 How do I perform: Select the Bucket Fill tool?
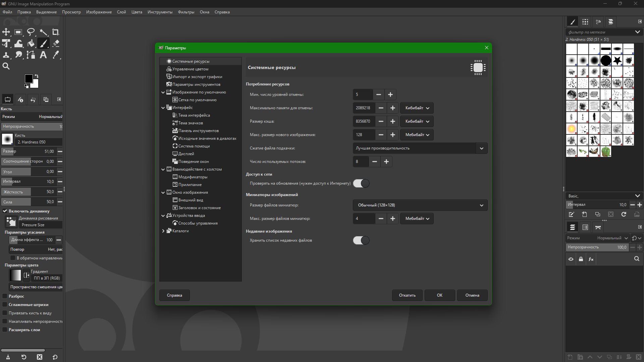coord(31,43)
